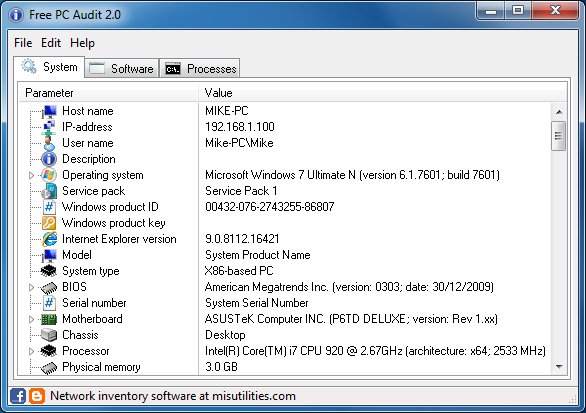Select the Internet Explorer version row label
Viewport: 586px width, 413px height.
click(119, 239)
